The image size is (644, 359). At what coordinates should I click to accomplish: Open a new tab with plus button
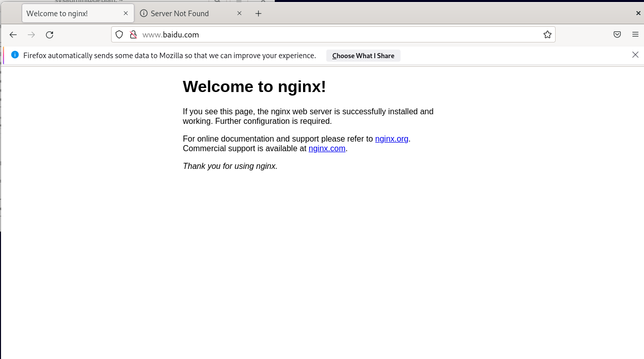coord(259,14)
